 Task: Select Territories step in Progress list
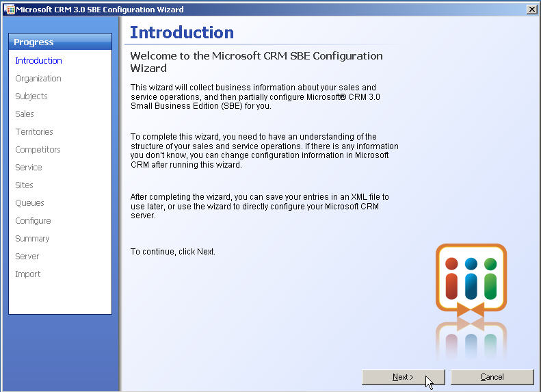coord(34,132)
